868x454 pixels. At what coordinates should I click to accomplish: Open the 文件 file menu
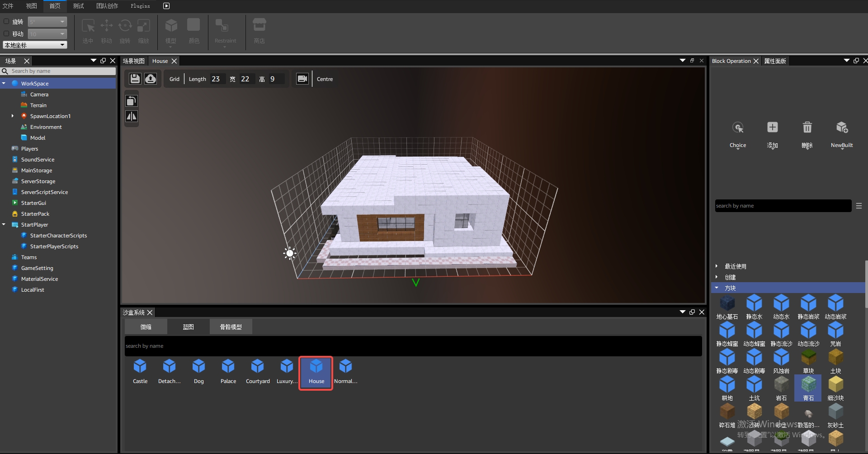pyautogui.click(x=8, y=6)
